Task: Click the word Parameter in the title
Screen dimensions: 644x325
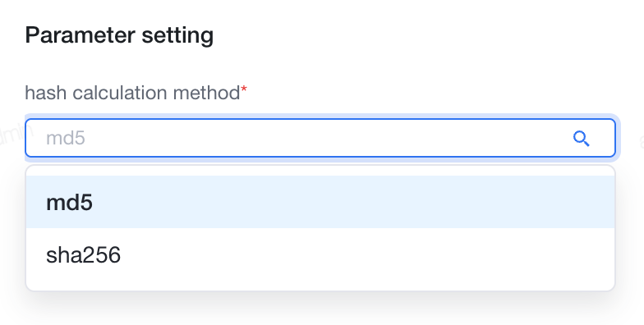Action: [x=80, y=35]
